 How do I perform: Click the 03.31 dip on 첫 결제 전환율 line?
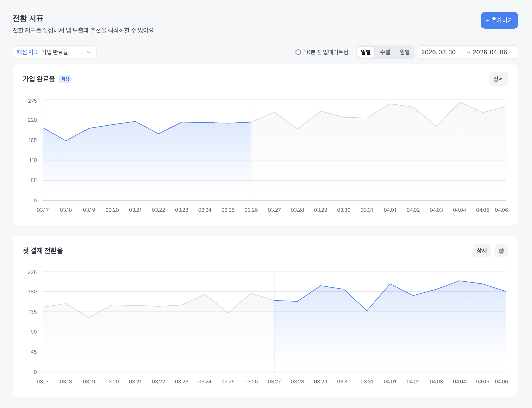pyautogui.click(x=367, y=311)
